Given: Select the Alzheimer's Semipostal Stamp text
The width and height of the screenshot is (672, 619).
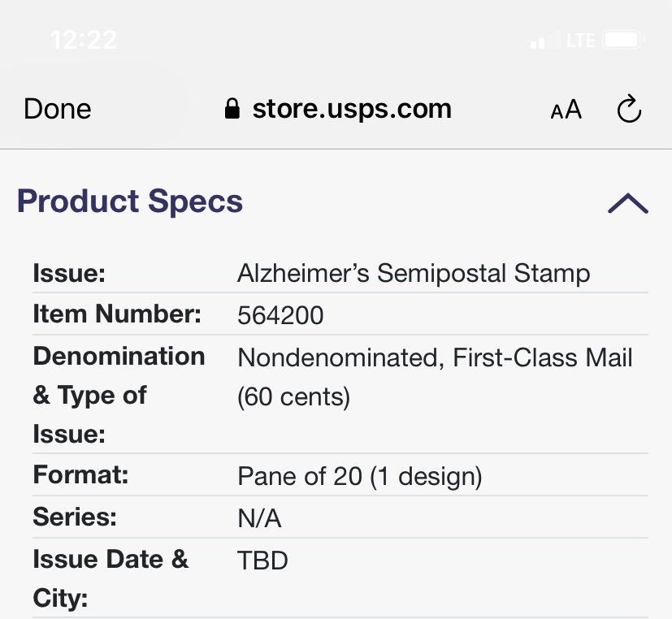Looking at the screenshot, I should (414, 274).
